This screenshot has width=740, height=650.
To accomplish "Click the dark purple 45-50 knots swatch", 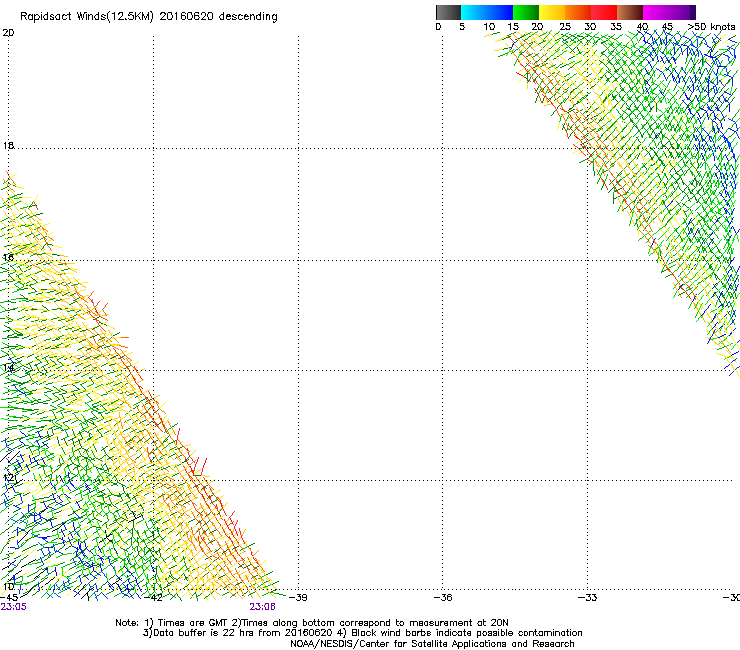I will tap(682, 12).
